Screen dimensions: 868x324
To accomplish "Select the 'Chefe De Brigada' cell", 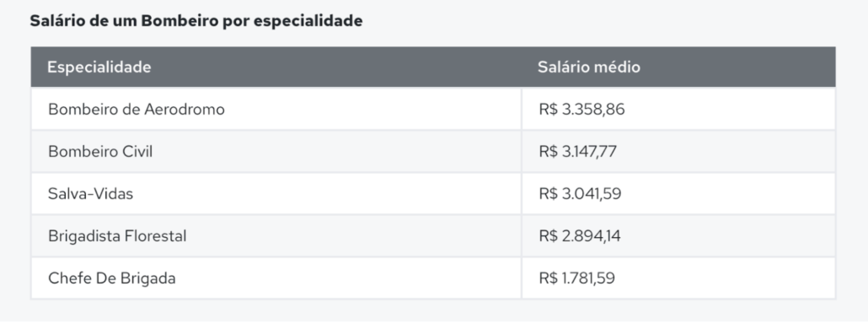I will 276,278.
